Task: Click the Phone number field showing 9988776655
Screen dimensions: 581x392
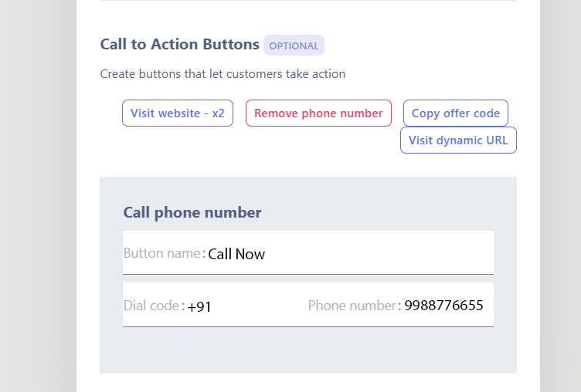Action: click(x=443, y=306)
